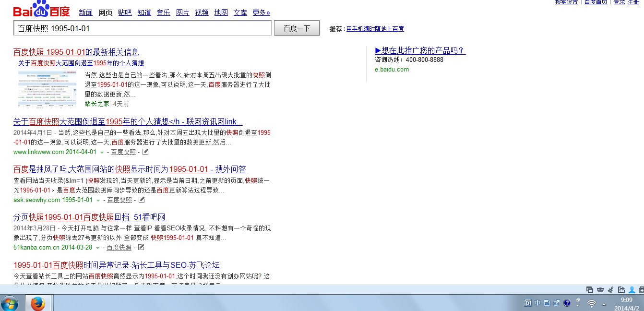This screenshot has width=644, height=311.
Task: Click the 站长之家 source label
Action: (x=97, y=104)
